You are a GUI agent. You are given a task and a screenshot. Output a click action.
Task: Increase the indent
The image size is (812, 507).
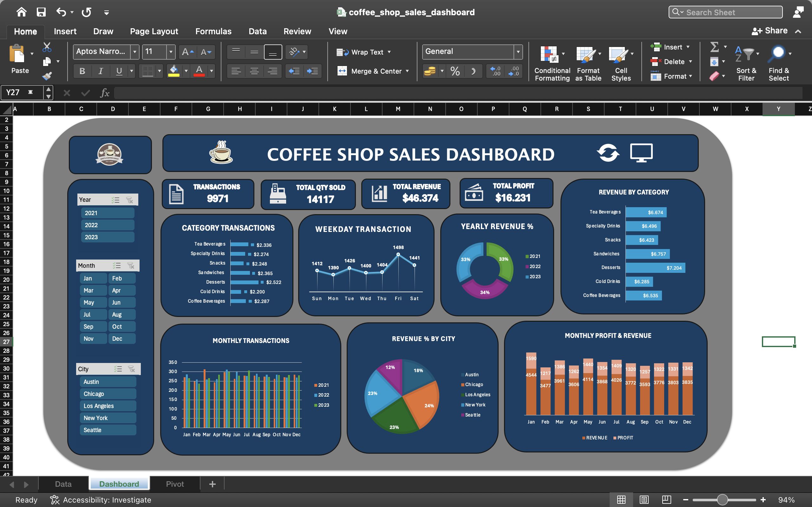[x=313, y=71]
